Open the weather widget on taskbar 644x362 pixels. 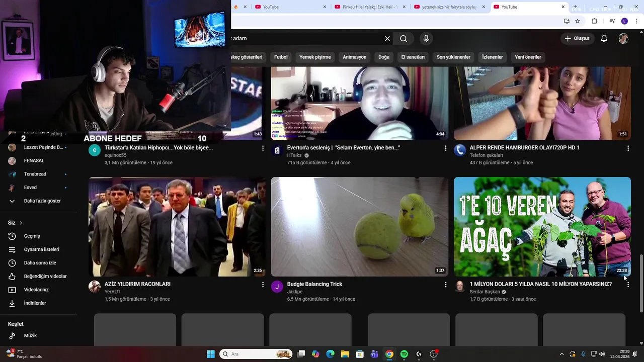coord(24,354)
